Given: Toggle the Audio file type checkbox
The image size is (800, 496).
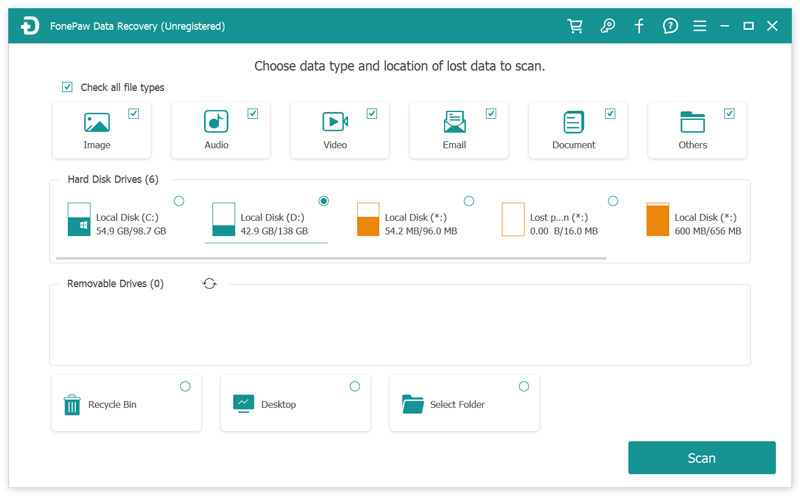Looking at the screenshot, I should [253, 114].
